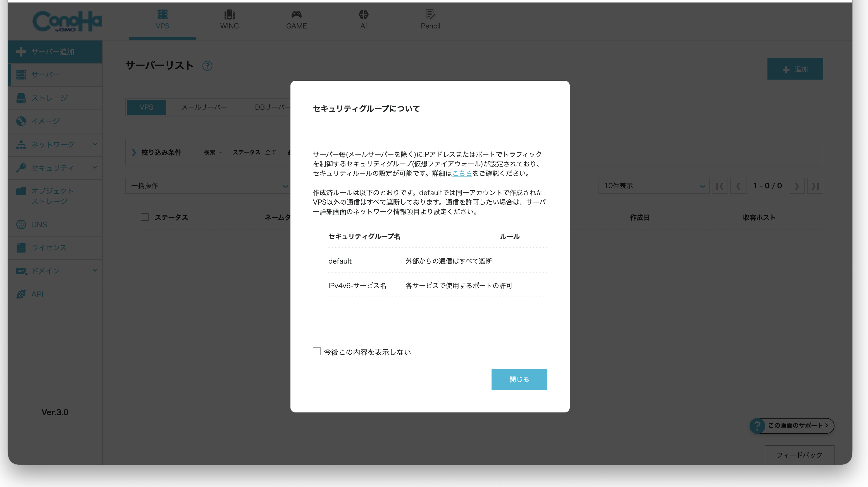868x487 pixels.
Task: Check 今後この内容を表示しない checkbox
Action: click(x=316, y=352)
